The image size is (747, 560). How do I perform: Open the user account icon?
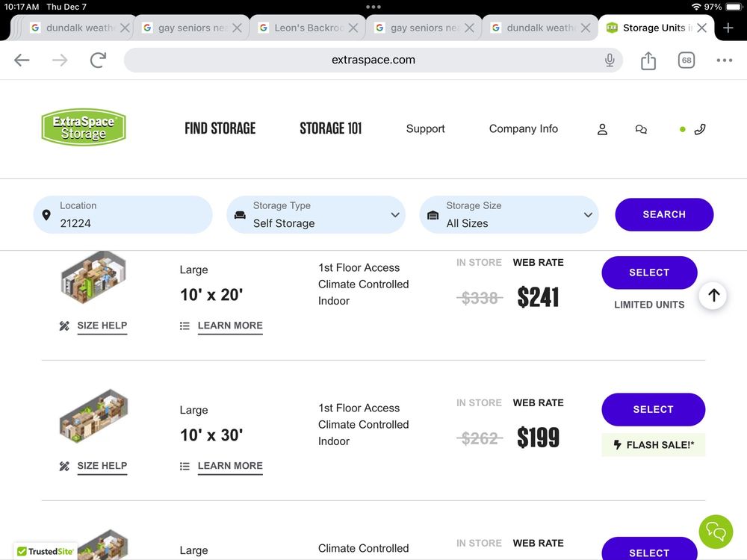[602, 129]
